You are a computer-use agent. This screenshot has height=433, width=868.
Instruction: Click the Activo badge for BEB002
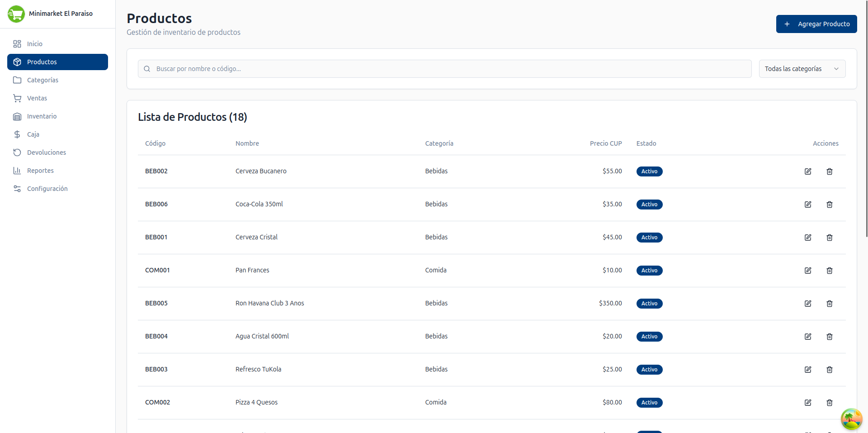(649, 171)
